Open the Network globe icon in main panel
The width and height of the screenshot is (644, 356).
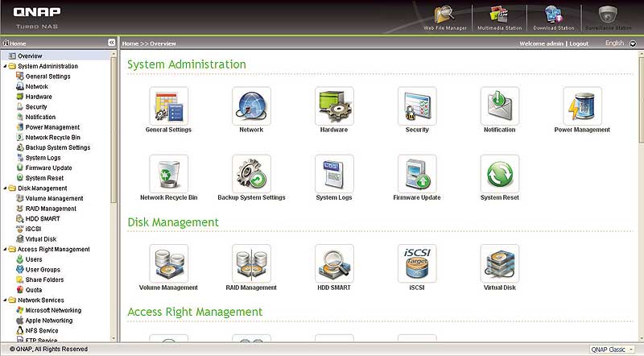(251, 106)
